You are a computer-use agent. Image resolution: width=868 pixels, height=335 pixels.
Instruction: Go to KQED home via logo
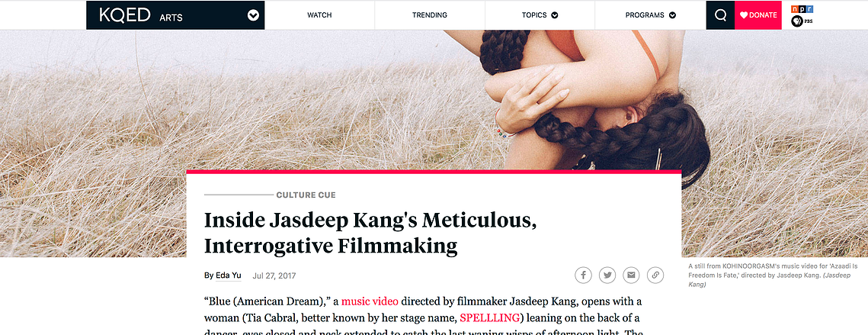tap(125, 15)
